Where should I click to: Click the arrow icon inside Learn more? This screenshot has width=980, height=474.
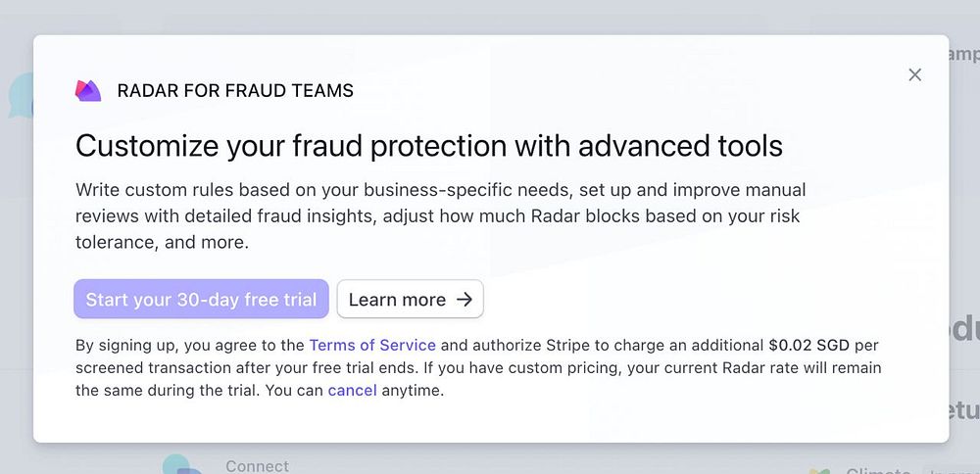(x=465, y=300)
